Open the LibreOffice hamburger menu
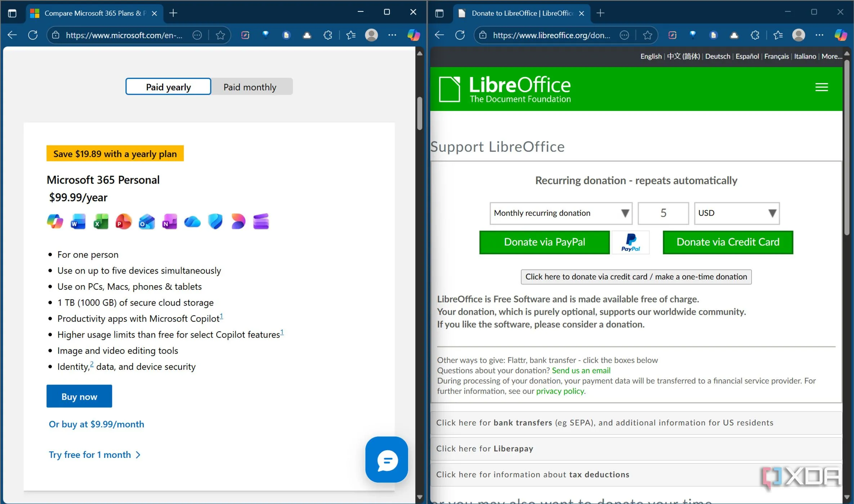Viewport: 854px width, 504px height. [822, 87]
